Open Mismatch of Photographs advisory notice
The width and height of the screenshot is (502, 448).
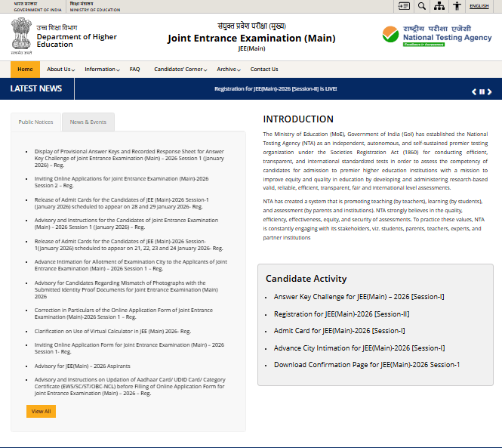pos(126,289)
